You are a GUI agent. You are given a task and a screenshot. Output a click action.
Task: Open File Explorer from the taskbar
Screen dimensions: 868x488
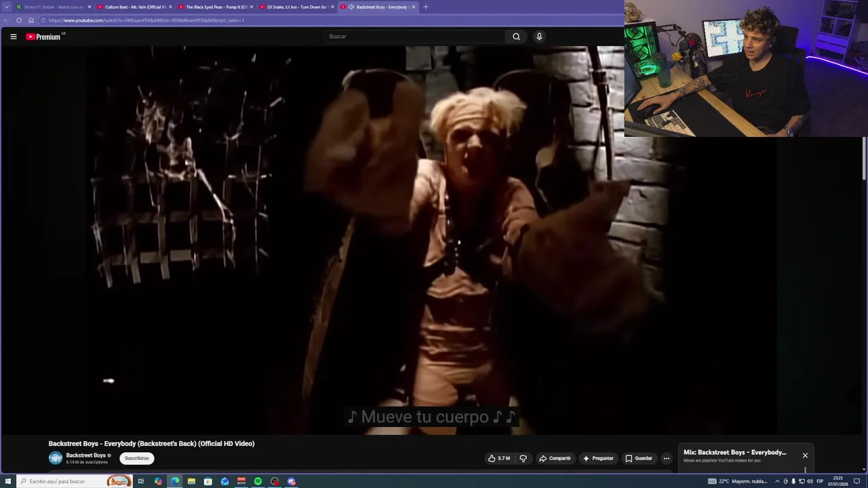pyautogui.click(x=191, y=481)
